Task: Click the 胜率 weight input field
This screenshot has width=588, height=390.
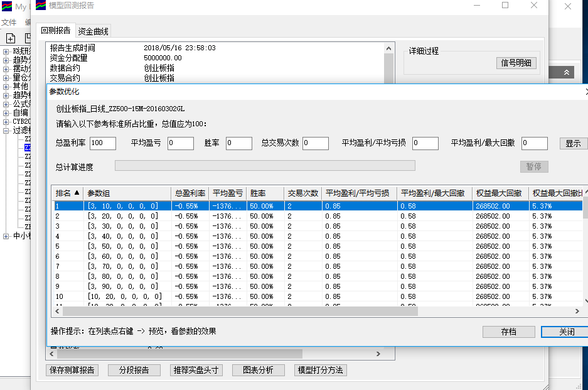Action: [x=238, y=143]
